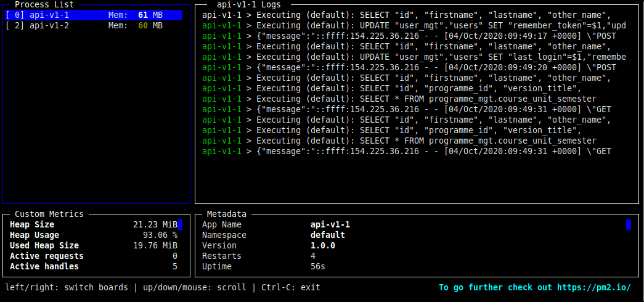
Task: Select the Metadata panel header
Action: pos(226,214)
